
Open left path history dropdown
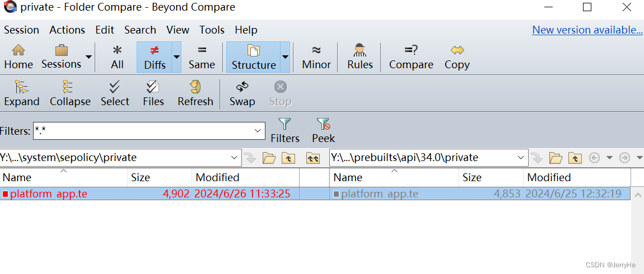pos(235,158)
